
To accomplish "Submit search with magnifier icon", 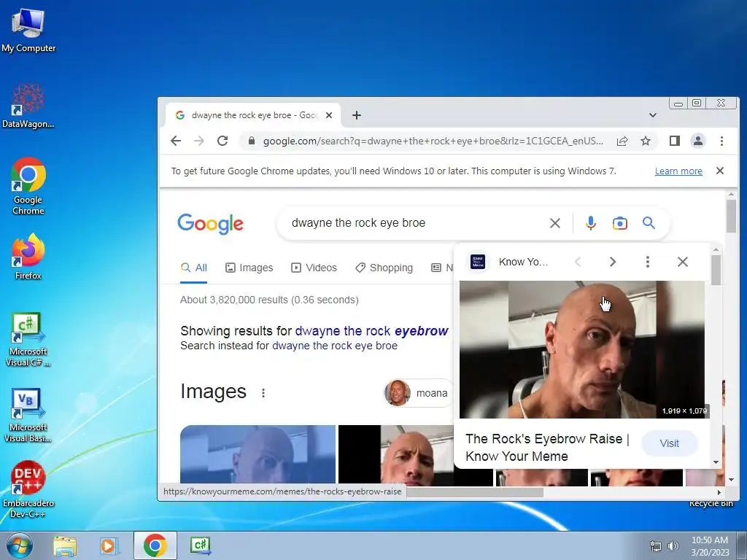I will point(649,223).
